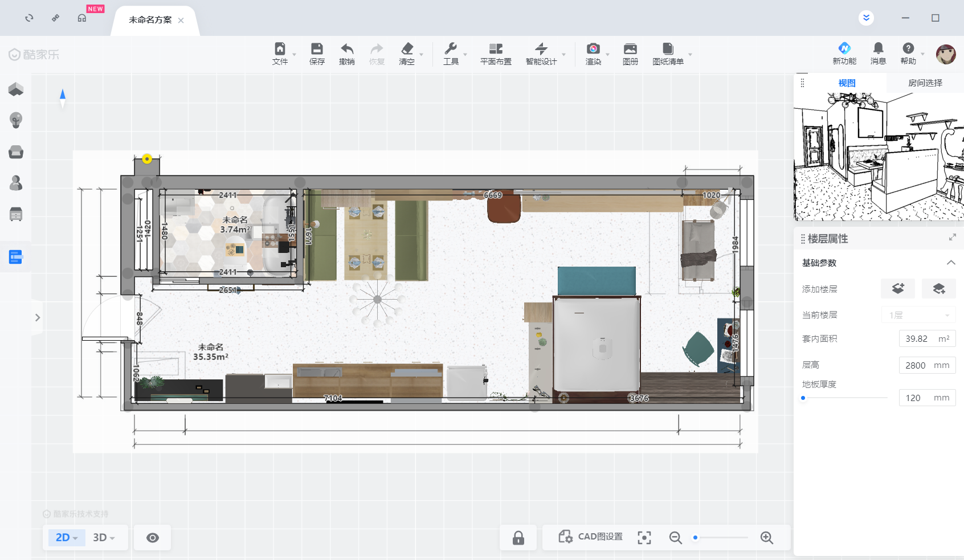Click the 撤销 undo arrow
Viewport: 964px width, 560px height.
point(347,49)
